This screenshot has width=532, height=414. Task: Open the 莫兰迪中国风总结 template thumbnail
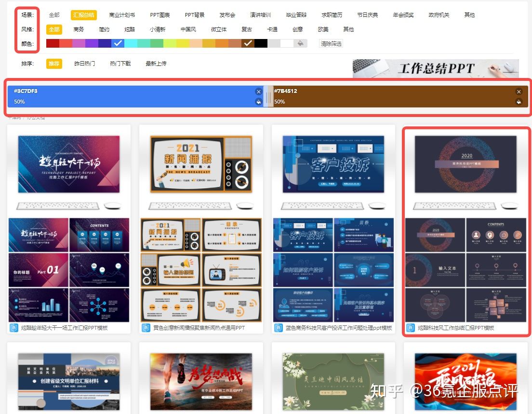(333, 380)
